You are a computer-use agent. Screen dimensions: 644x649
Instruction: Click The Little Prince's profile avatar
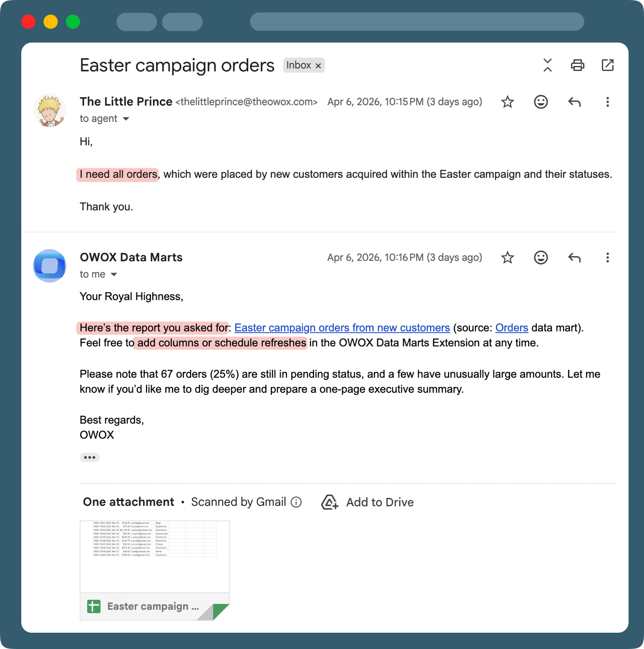pos(49,110)
